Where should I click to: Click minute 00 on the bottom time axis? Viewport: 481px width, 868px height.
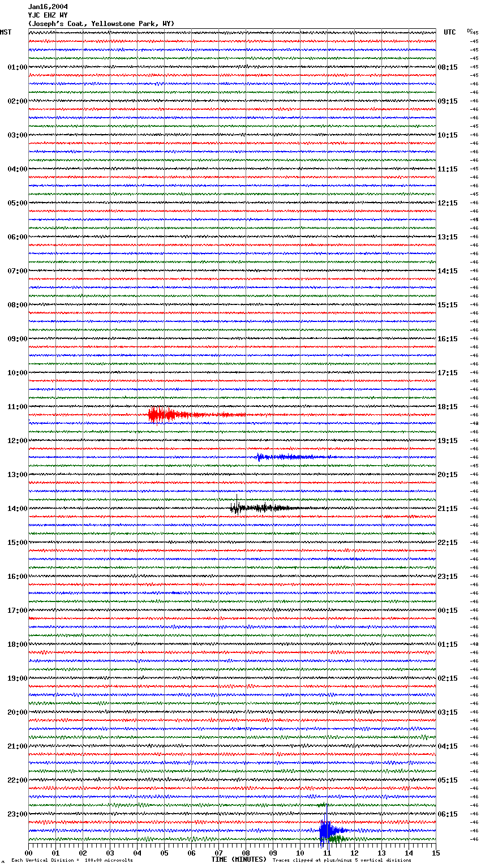[x=29, y=853]
